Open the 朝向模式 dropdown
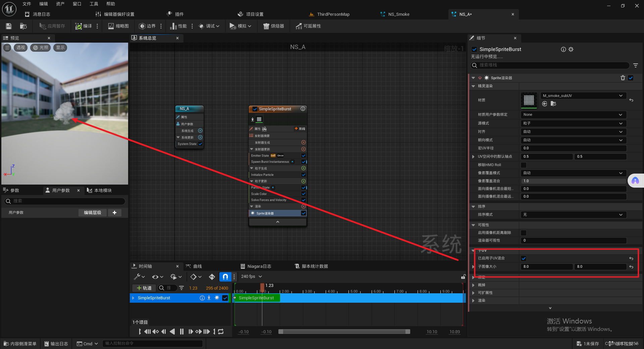Viewport: 644px width, 349px height. [574, 140]
